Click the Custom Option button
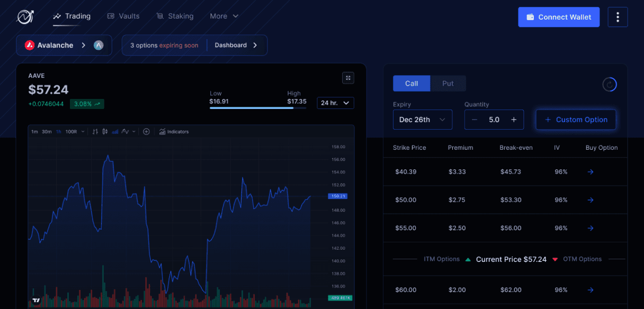This screenshot has width=644, height=309. click(x=576, y=120)
